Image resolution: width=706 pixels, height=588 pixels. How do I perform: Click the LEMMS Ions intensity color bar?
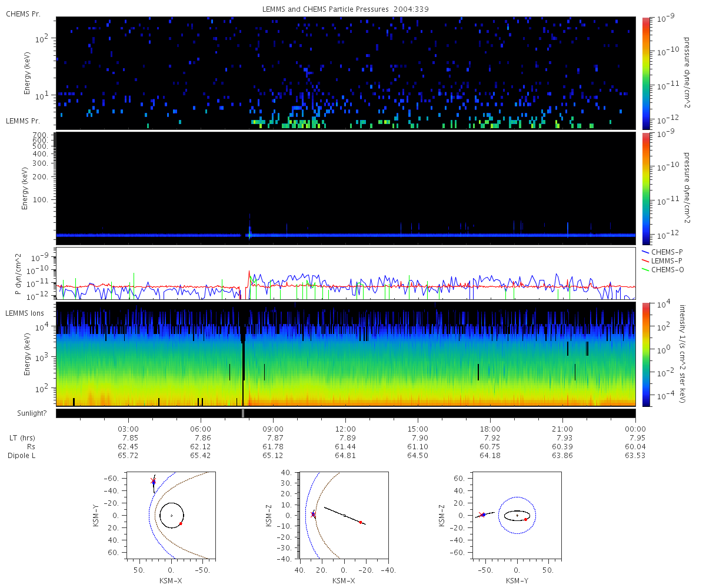646,355
